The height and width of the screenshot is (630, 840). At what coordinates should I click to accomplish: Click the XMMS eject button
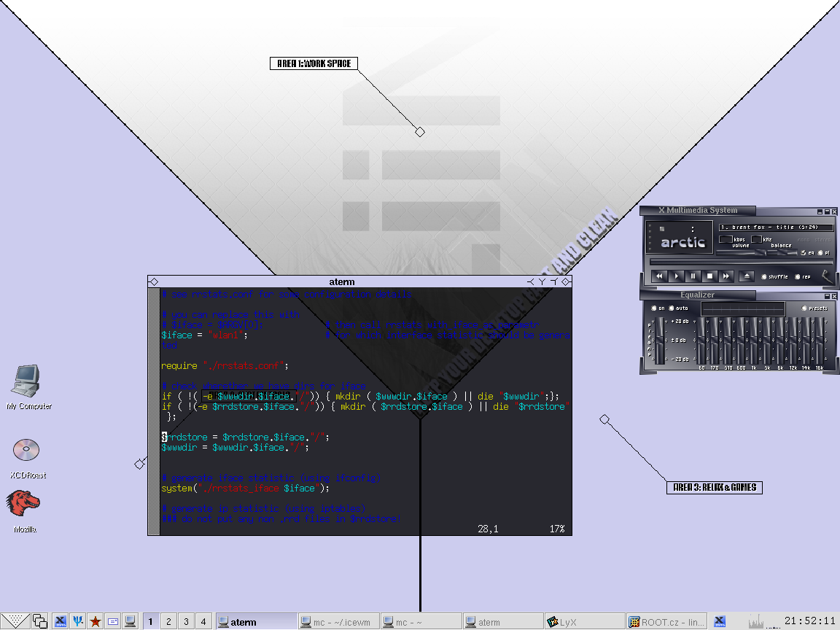pyautogui.click(x=746, y=276)
